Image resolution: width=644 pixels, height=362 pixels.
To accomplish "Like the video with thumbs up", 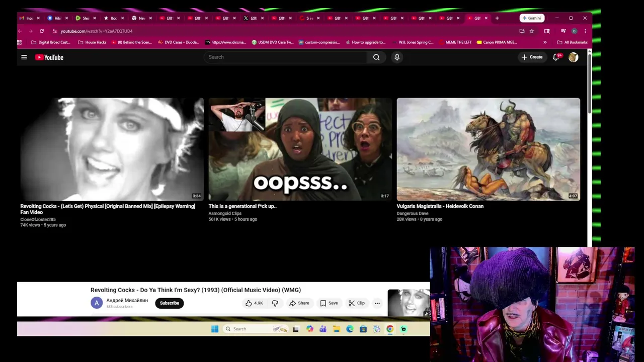I will click(x=254, y=303).
